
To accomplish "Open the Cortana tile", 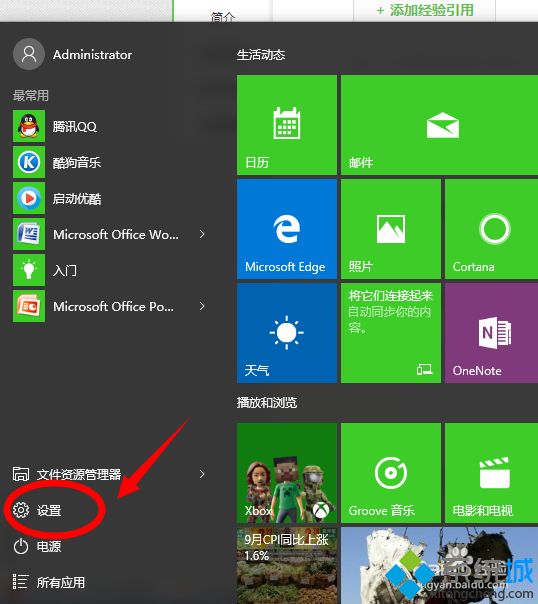I will [491, 229].
